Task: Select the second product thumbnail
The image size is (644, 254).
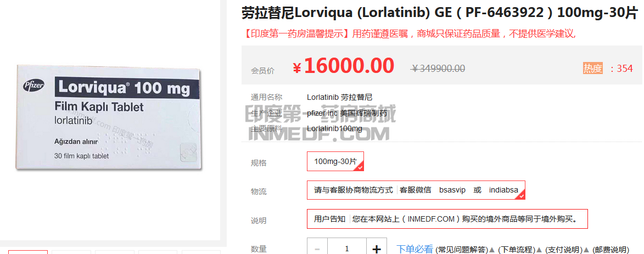Action: click(71, 252)
